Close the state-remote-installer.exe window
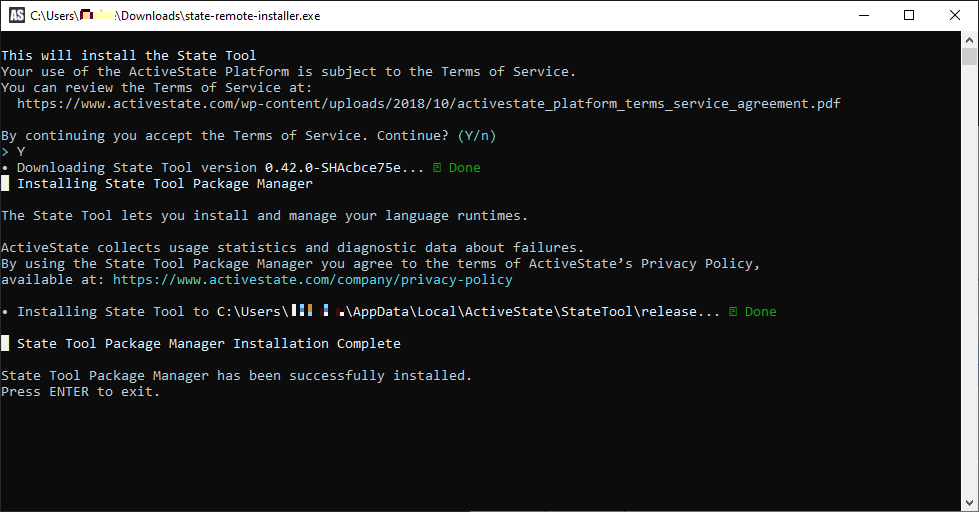979x512 pixels. (955, 15)
